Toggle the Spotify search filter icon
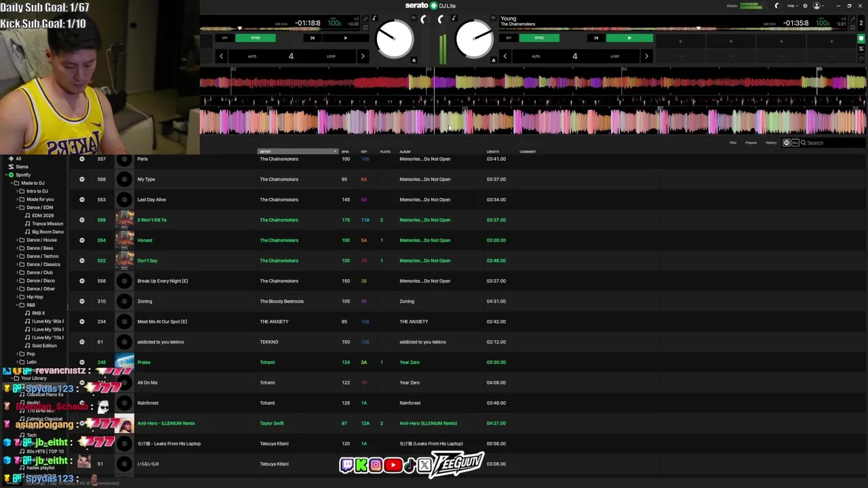 tap(787, 143)
